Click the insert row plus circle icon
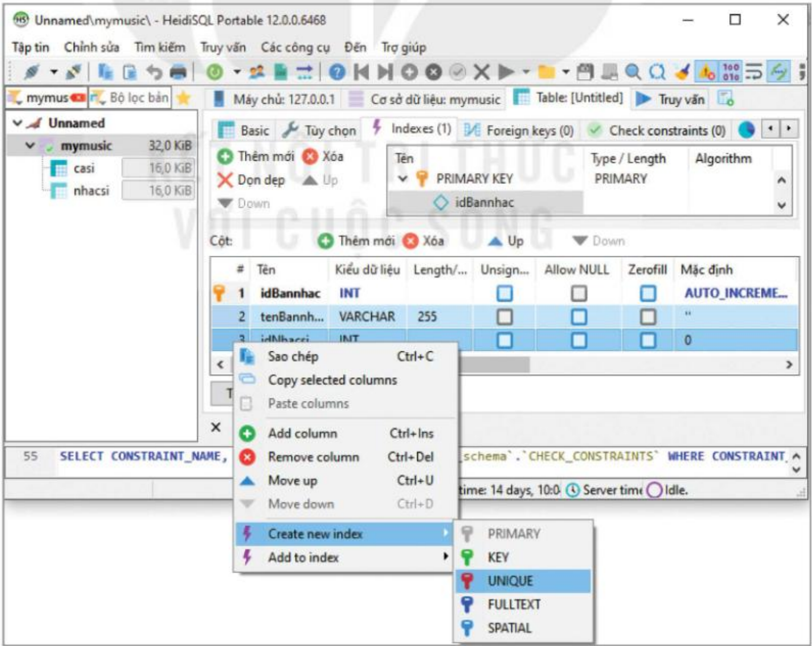This screenshot has height=646, width=812. coord(410,72)
